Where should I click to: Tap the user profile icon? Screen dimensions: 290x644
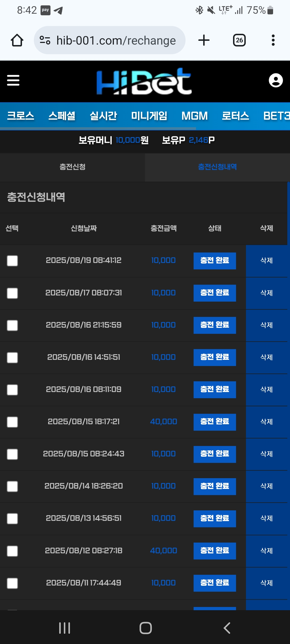(276, 80)
